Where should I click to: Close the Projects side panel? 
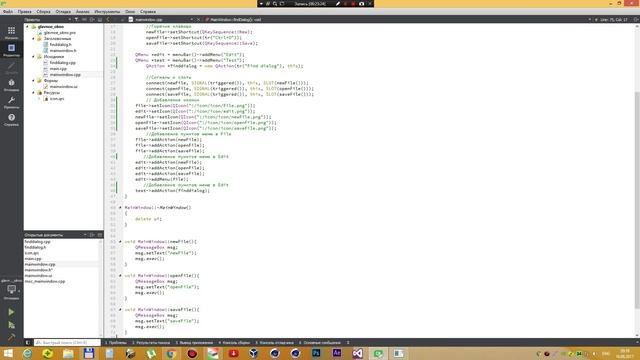point(100,20)
